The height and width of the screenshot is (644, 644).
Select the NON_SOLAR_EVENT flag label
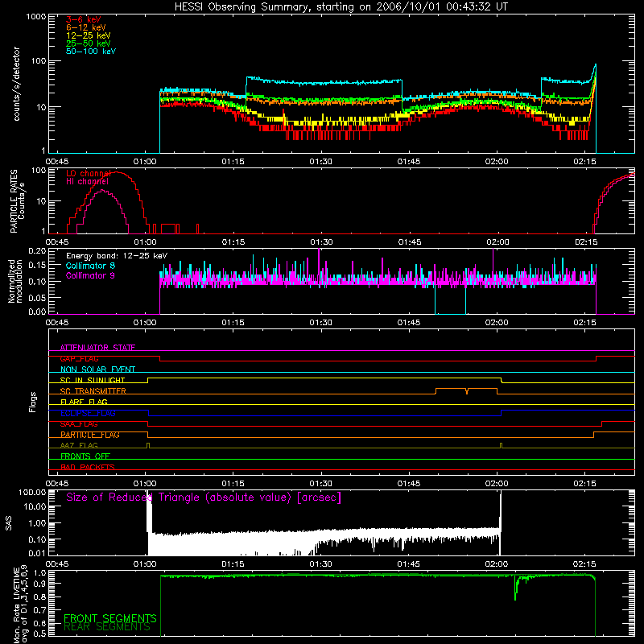coord(97,369)
